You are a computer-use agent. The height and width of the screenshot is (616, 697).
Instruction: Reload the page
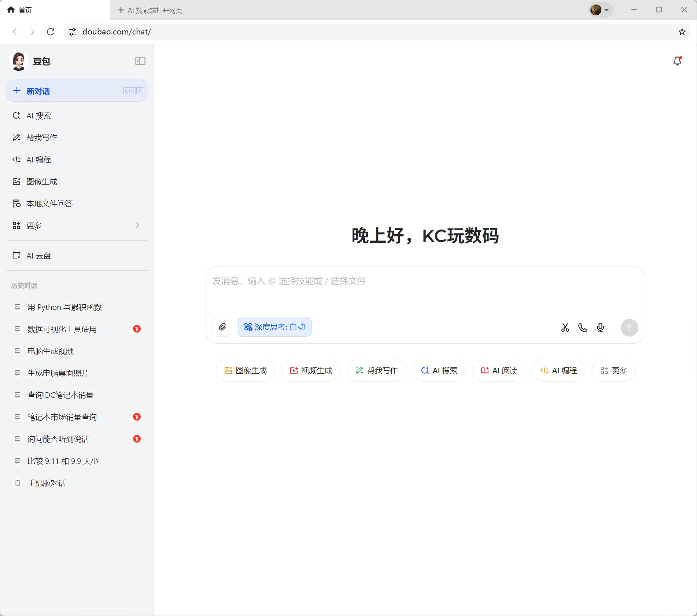coord(51,32)
